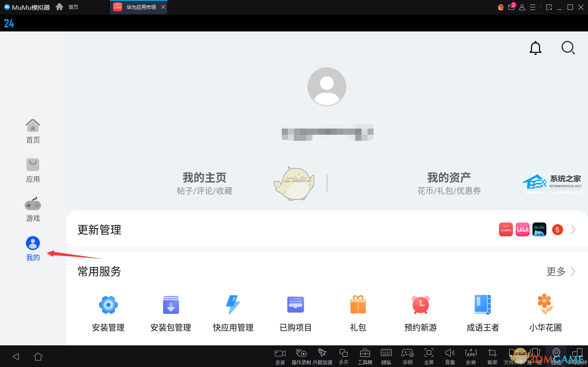Image resolution: width=588 pixels, height=367 pixels.
Task: Switch to 首页 in sidebar
Action: click(33, 131)
